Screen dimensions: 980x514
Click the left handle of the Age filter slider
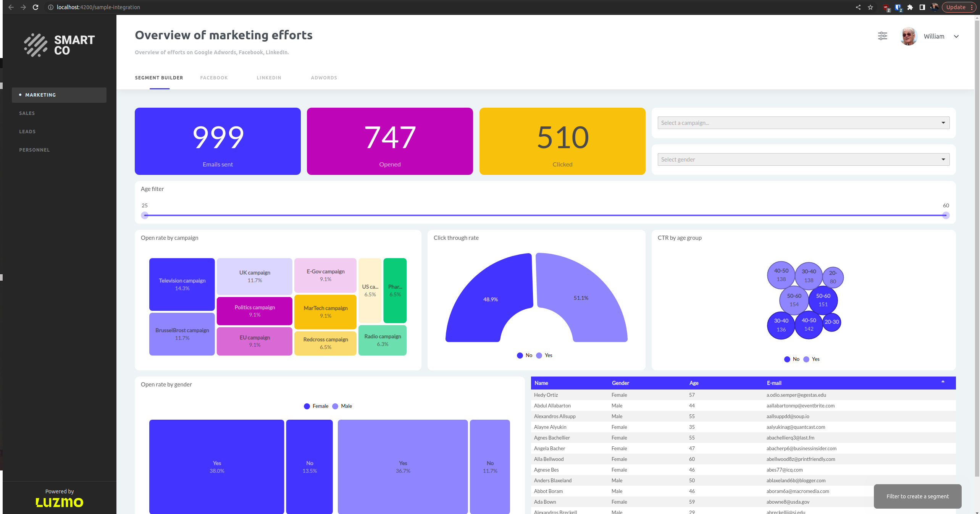[x=145, y=215]
